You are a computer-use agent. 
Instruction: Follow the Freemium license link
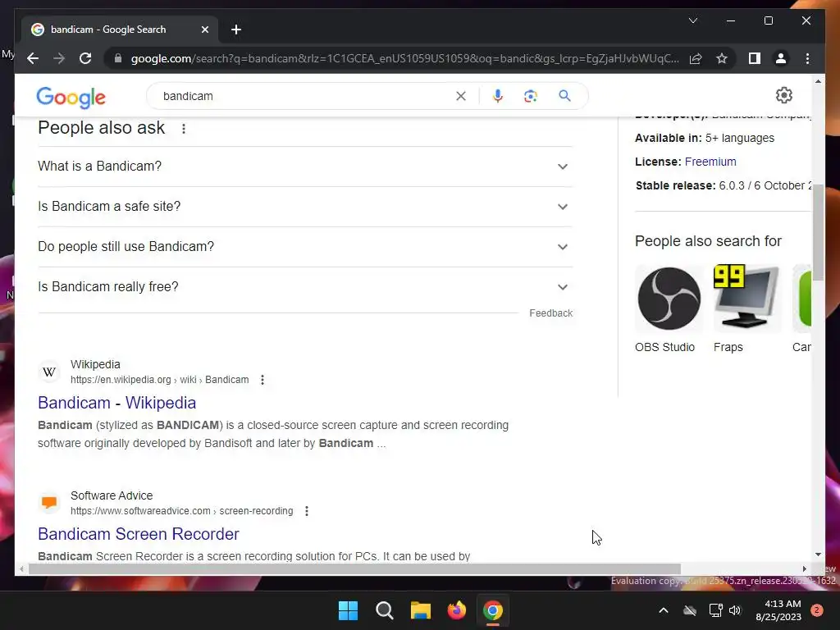(710, 162)
